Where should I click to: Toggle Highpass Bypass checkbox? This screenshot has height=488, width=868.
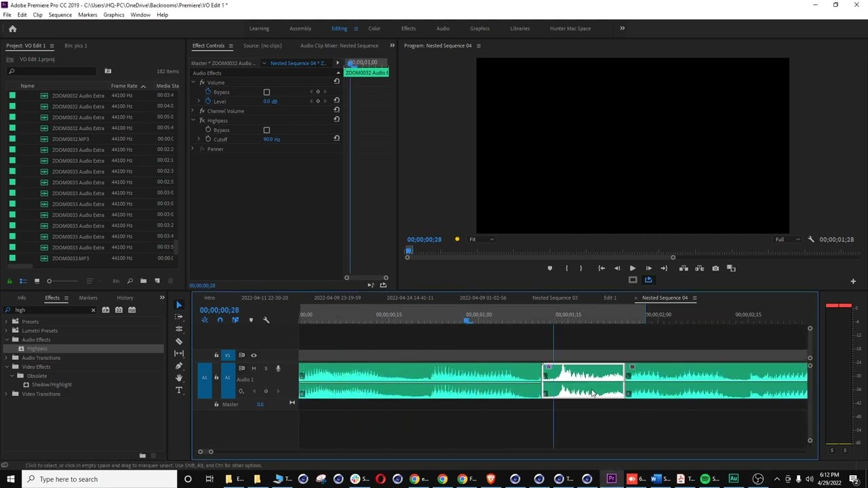[267, 130]
